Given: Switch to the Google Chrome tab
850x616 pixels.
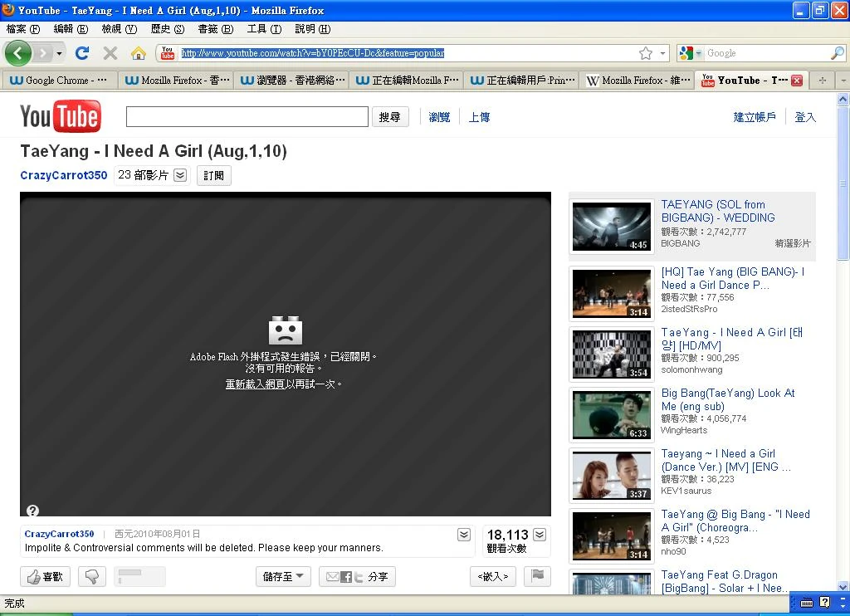Looking at the screenshot, I should 60,81.
